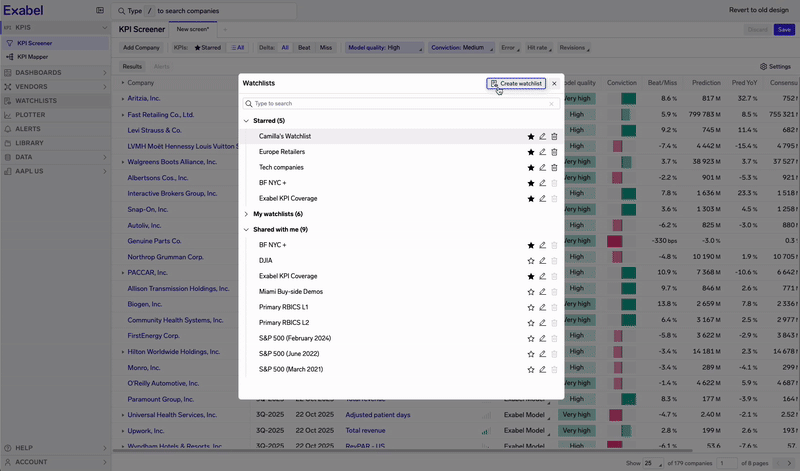800x471 pixels.
Task: Edit BF NYC + in Starred section
Action: pos(542,183)
